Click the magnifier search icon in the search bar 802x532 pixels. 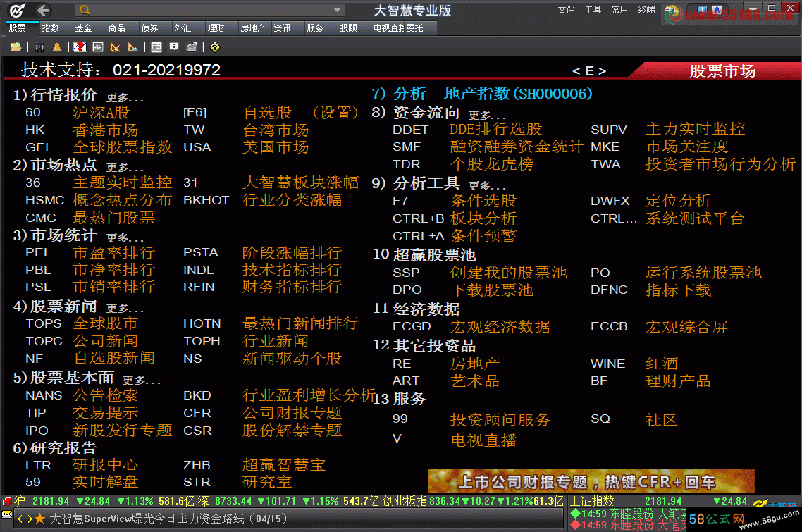[85, 11]
